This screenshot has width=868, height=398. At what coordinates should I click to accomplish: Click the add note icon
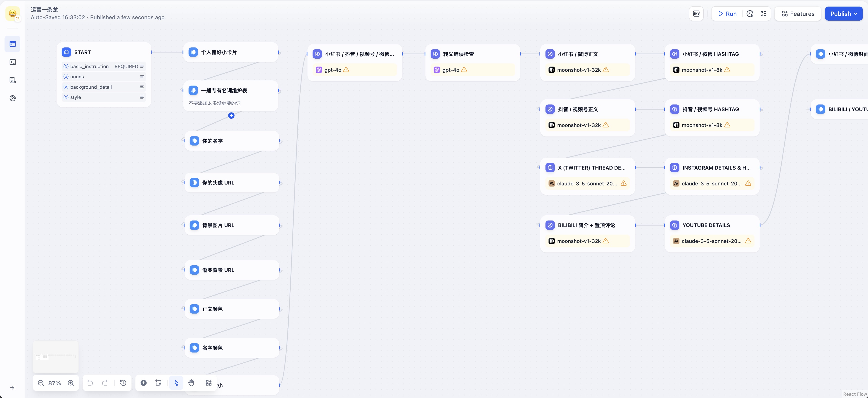pos(158,383)
